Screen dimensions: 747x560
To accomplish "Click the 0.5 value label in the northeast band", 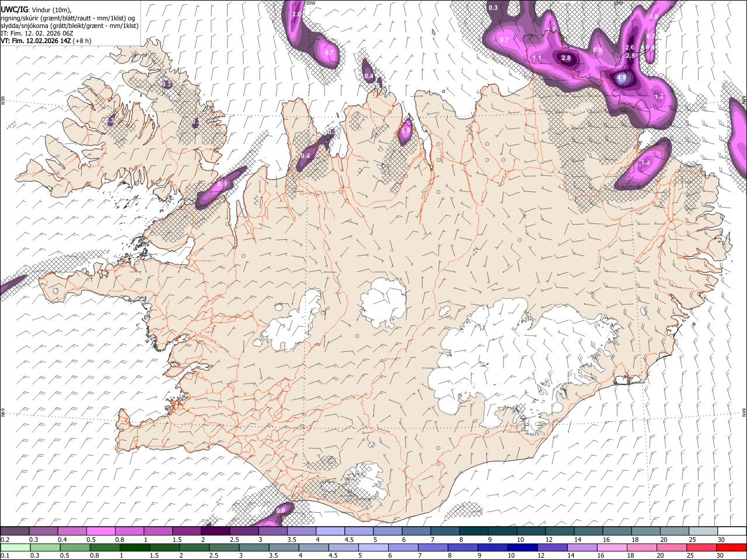I will (x=598, y=50).
